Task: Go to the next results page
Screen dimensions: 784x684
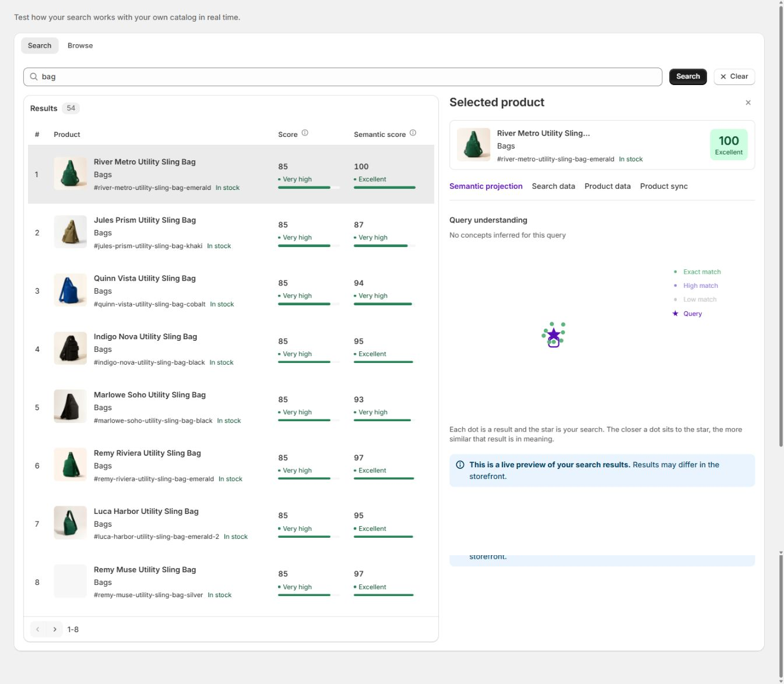Action: 55,629
